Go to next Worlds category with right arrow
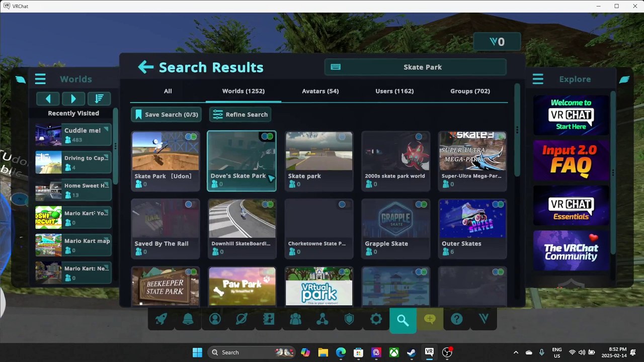The width and height of the screenshot is (644, 362). (73, 99)
